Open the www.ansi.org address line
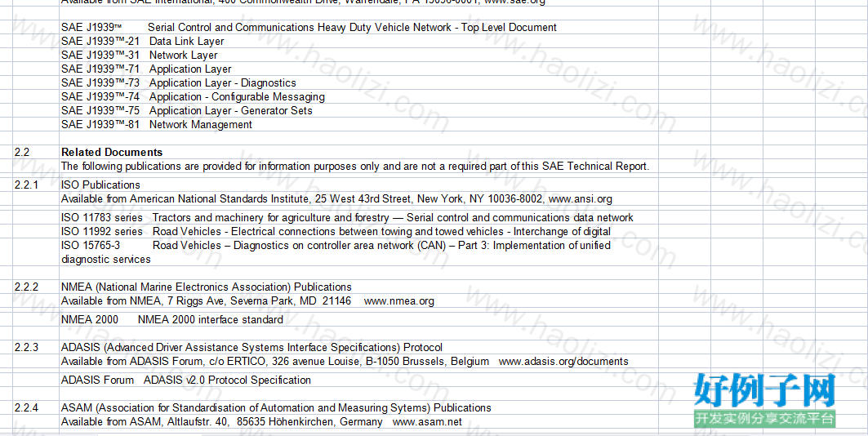 [x=336, y=198]
